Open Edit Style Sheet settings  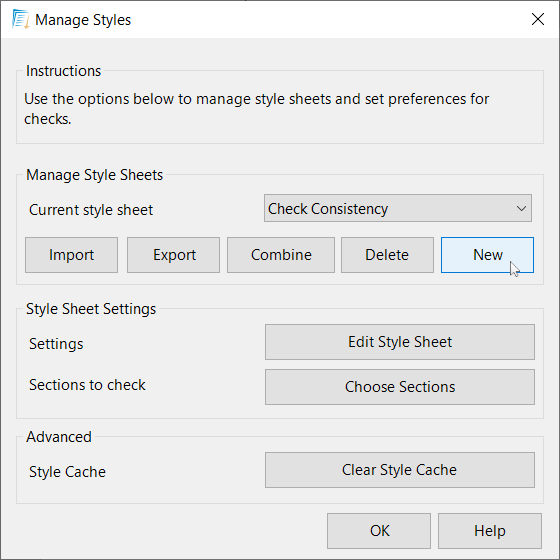pyautogui.click(x=400, y=342)
